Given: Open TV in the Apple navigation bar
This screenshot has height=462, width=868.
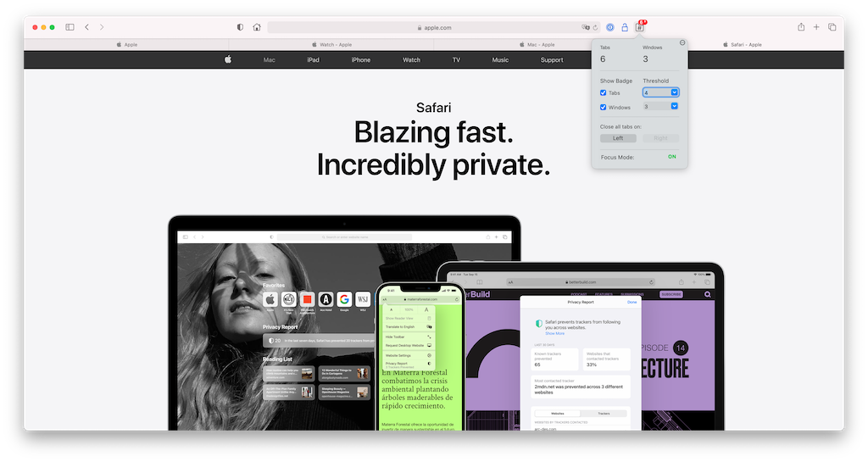Looking at the screenshot, I should pyautogui.click(x=456, y=59).
